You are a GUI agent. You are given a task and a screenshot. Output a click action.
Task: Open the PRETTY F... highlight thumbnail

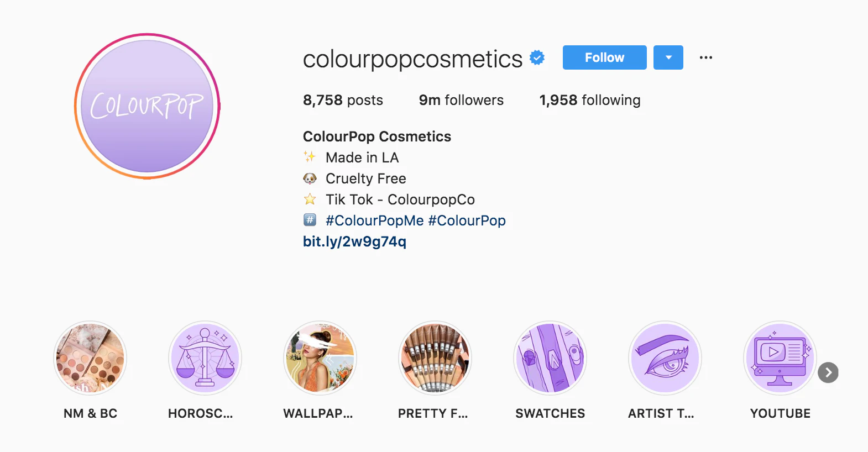[435, 358]
